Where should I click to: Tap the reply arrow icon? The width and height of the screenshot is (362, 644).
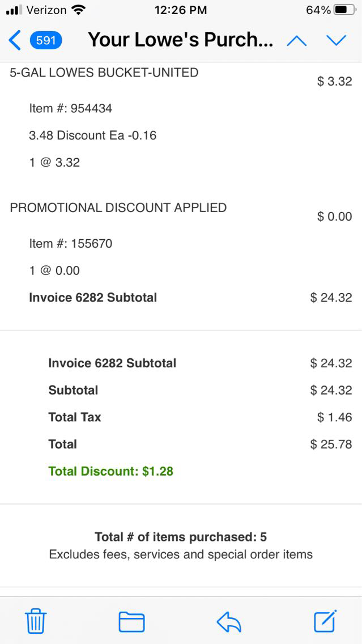point(229,622)
